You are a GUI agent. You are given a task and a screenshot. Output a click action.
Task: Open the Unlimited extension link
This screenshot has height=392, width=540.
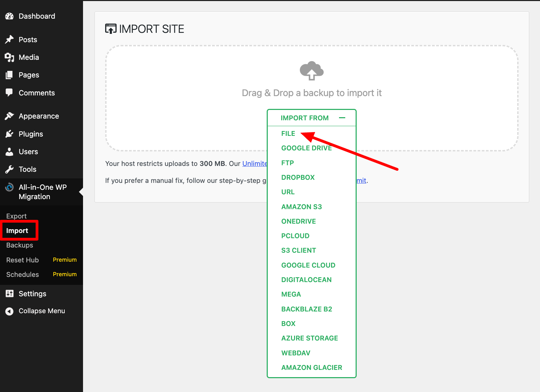coord(255,164)
